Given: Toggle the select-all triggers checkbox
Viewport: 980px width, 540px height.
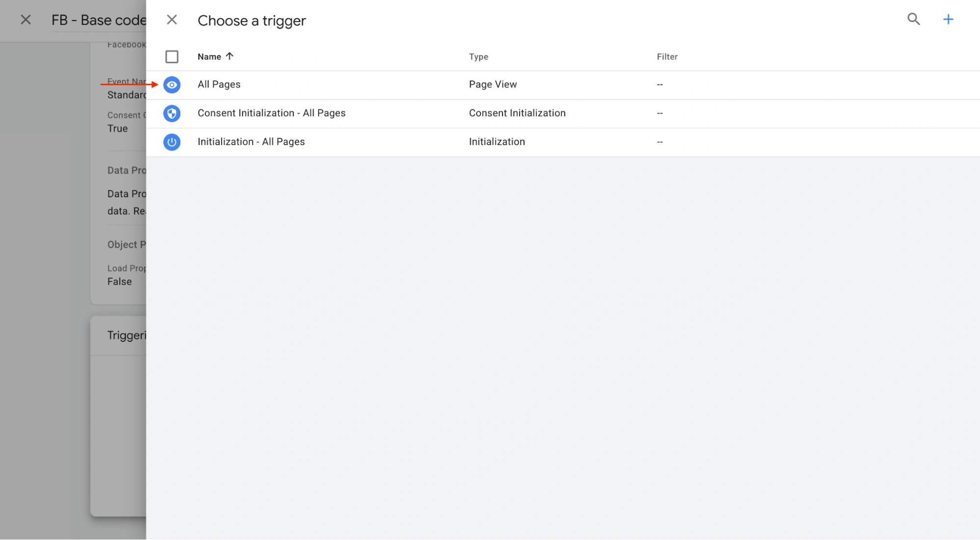Looking at the screenshot, I should click(x=172, y=57).
